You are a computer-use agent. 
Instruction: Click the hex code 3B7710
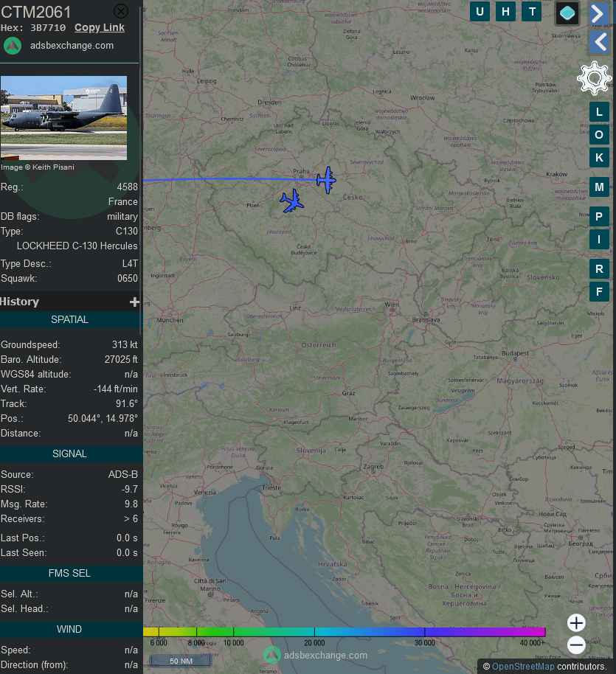(x=48, y=28)
